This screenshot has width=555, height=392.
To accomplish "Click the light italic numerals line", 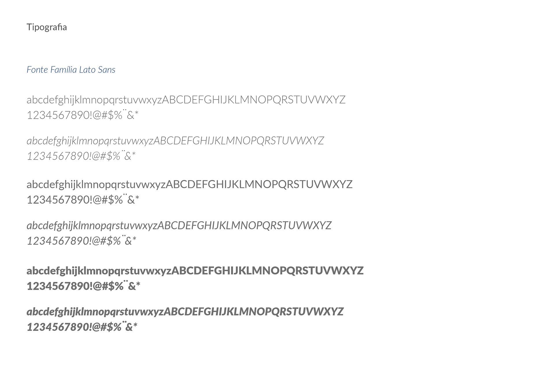I will click(x=81, y=156).
